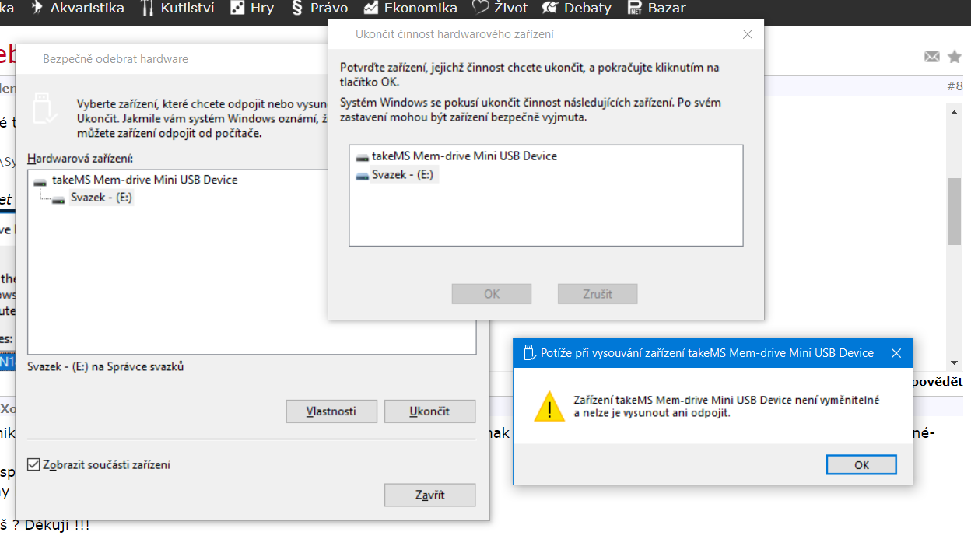The image size is (971, 560).
Task: Click the dice icon next to Hry
Action: [x=238, y=9]
